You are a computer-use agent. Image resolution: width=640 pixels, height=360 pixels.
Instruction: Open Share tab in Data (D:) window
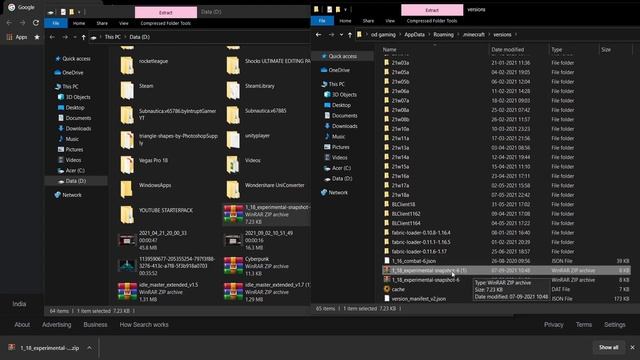click(x=102, y=23)
